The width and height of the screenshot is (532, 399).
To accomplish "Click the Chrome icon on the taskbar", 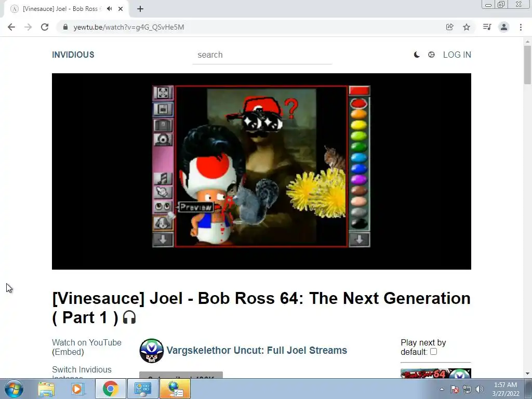I will coord(110,389).
